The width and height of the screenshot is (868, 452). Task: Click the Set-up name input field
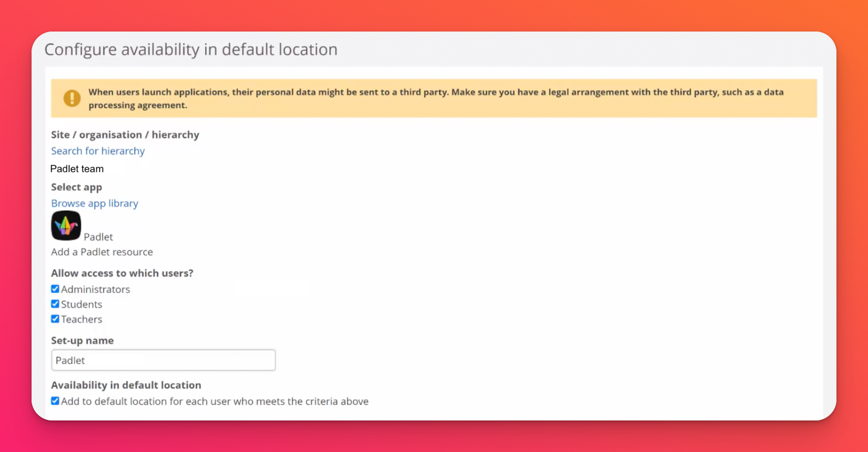163,360
